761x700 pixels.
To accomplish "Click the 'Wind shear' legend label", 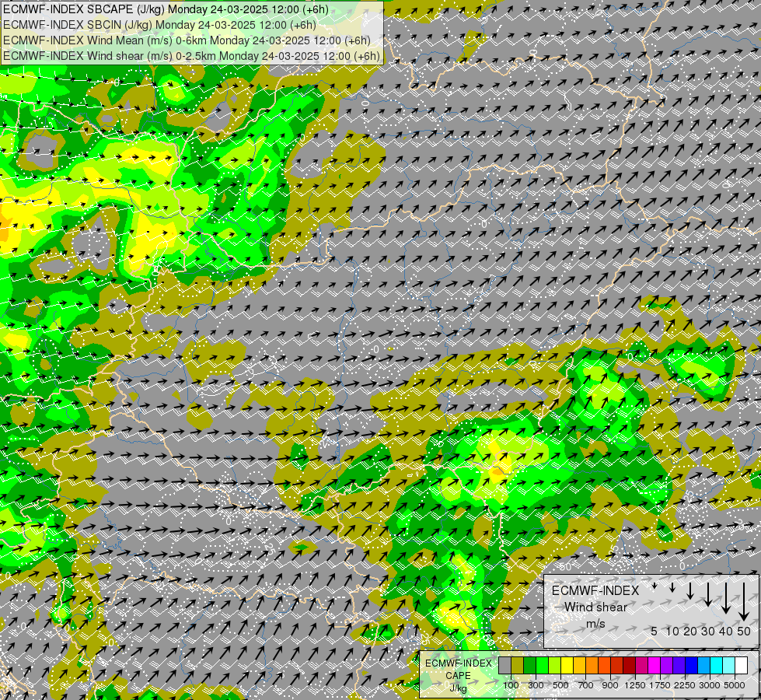I will pyautogui.click(x=595, y=607).
